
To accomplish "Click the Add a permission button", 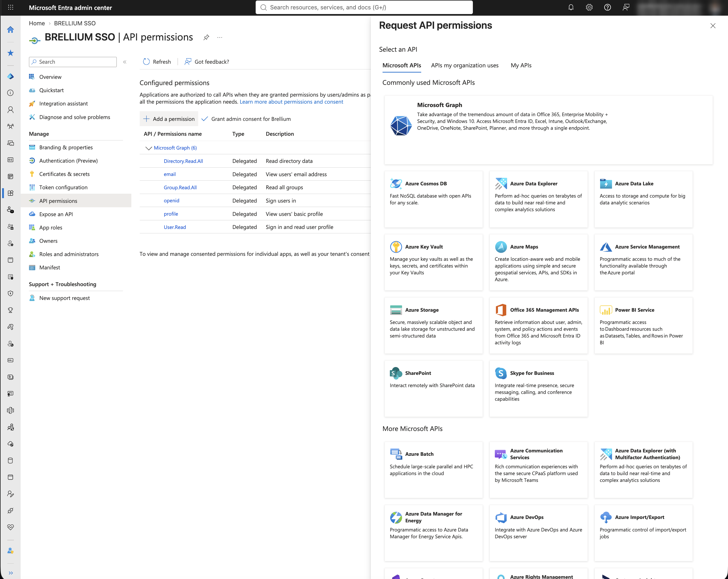I will click(x=169, y=119).
